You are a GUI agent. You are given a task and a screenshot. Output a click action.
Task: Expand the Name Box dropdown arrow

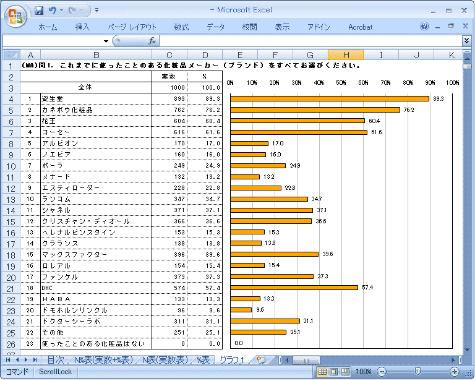106,41
